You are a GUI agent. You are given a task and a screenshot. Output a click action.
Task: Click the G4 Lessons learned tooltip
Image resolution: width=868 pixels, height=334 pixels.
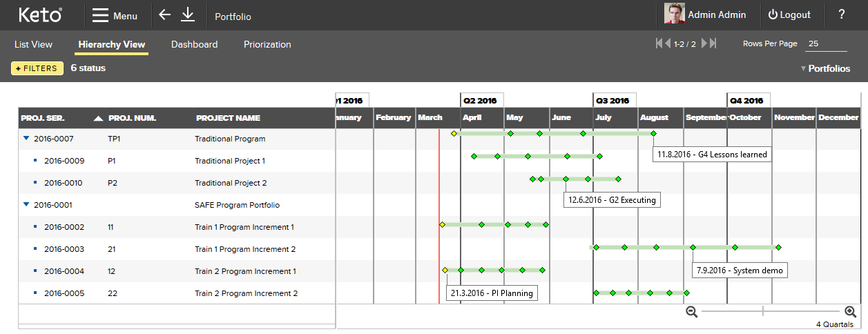[x=712, y=154]
